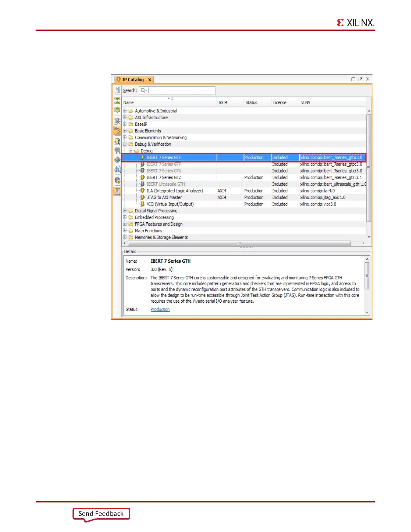This screenshot has width=411, height=532.
Task: Toggle the search bar visibility arrow icon
Action: tap(117, 90)
